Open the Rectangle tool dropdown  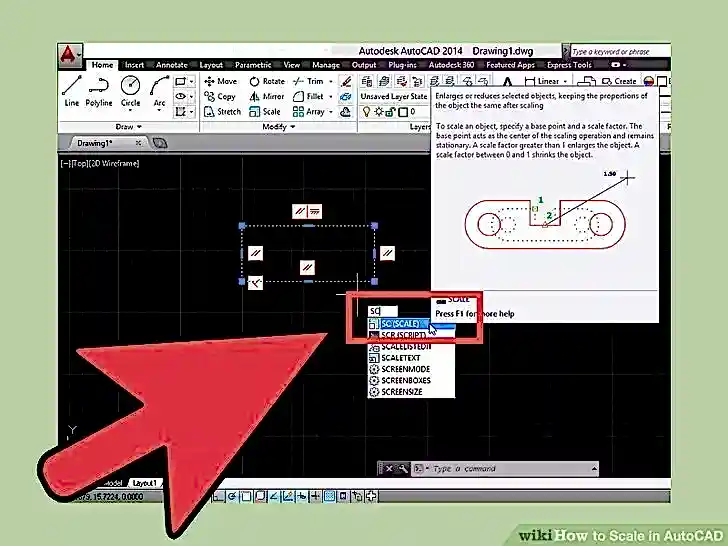click(x=192, y=82)
